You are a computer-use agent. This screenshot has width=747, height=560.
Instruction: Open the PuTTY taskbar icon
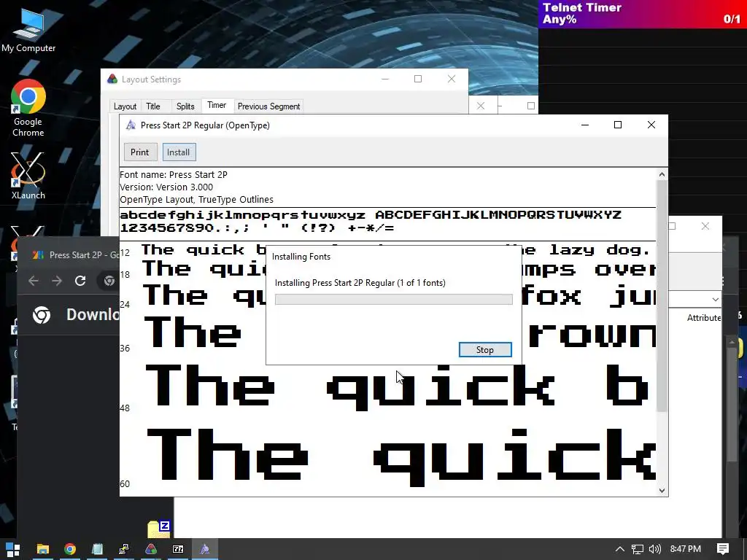(124, 549)
